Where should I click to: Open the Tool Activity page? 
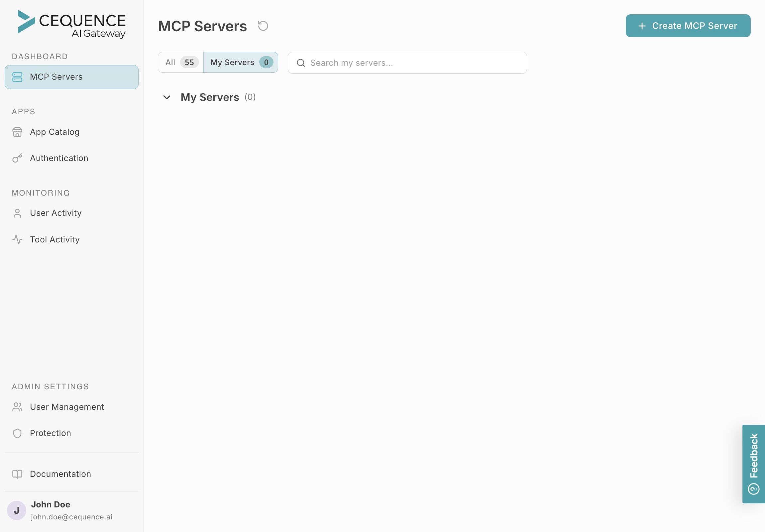55,239
